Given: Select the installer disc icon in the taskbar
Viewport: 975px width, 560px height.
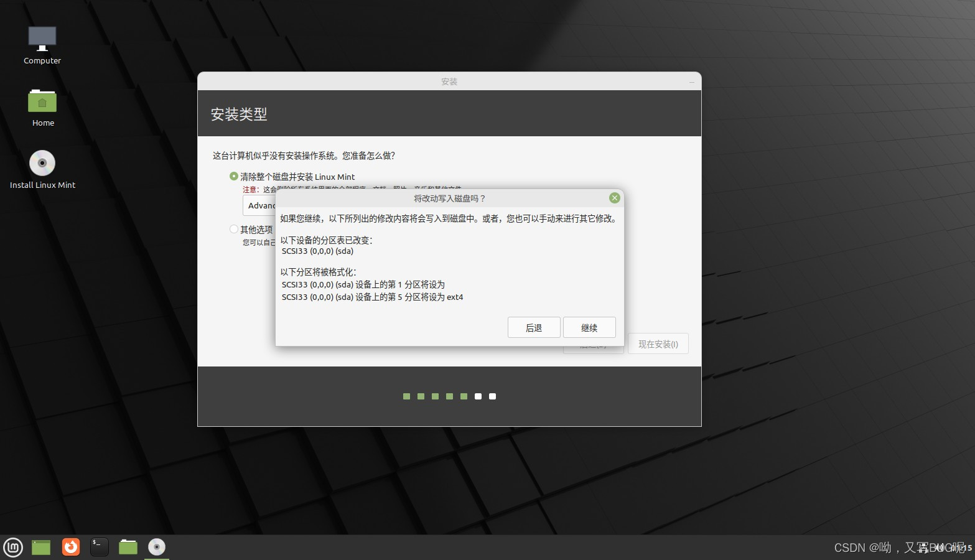Looking at the screenshot, I should (157, 547).
